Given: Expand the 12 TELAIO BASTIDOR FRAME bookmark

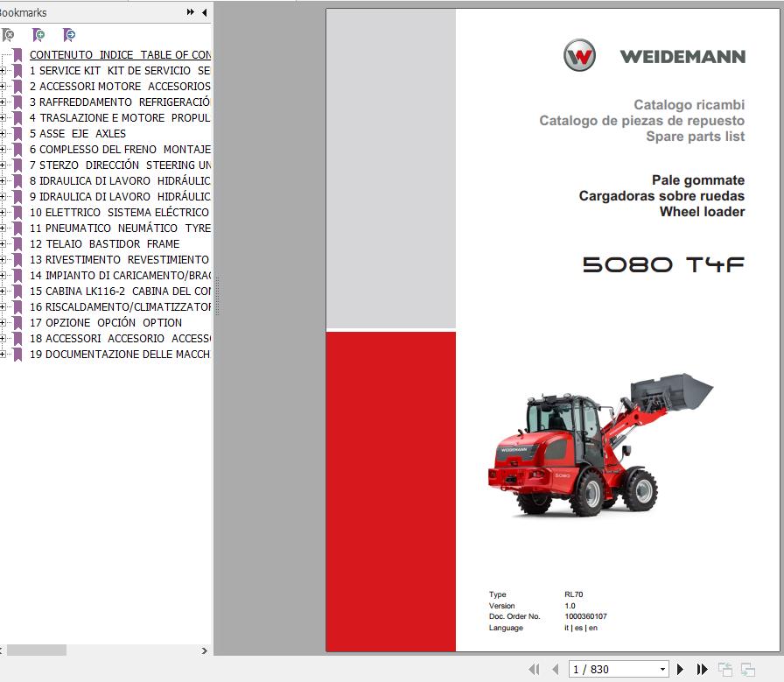Looking at the screenshot, I should [3, 243].
